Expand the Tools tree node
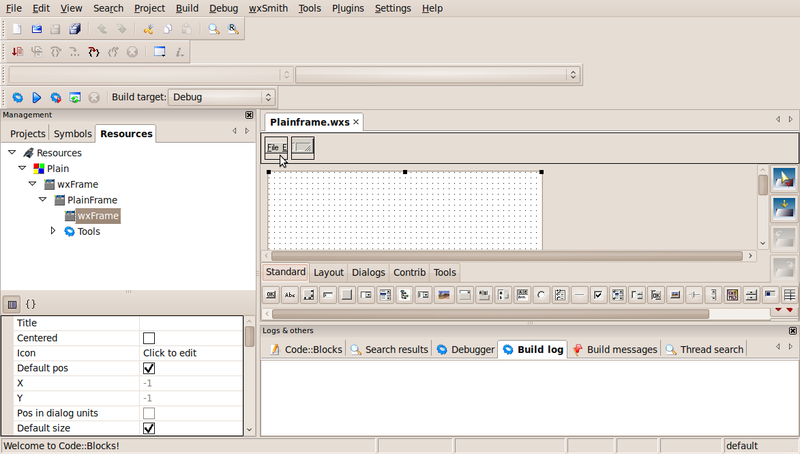The image size is (800, 454). click(x=53, y=231)
